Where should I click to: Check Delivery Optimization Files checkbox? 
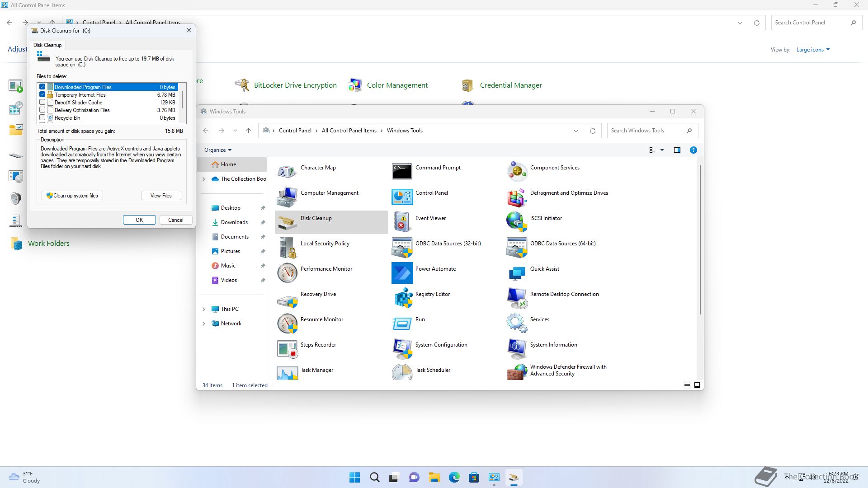42,110
